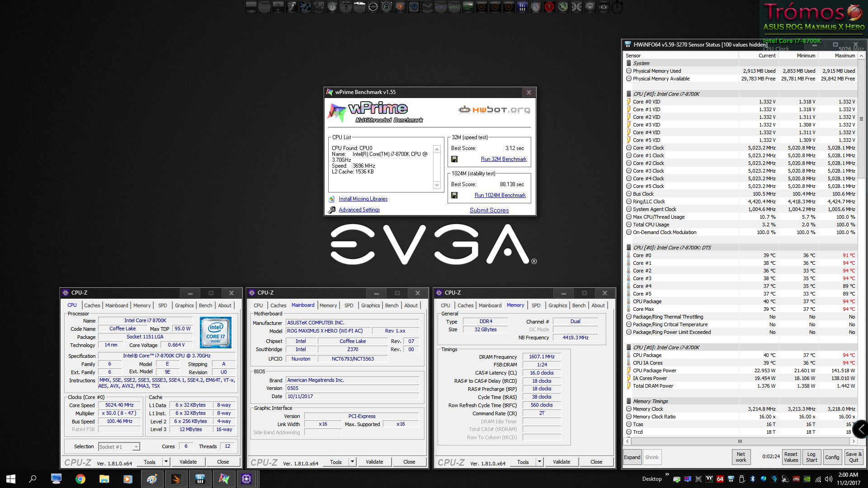Switch to CPU-Z purple chip taskbar icon

click(246, 479)
